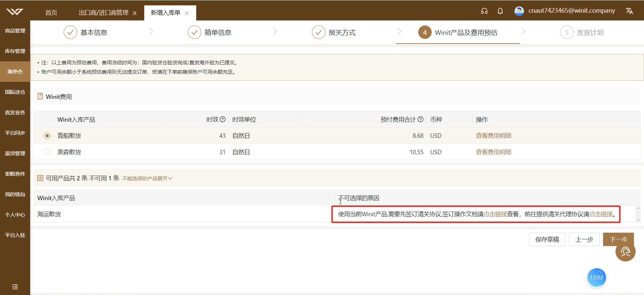This screenshot has width=644, height=295.
Task: Go to 发货计划 step label
Action: pos(590,33)
